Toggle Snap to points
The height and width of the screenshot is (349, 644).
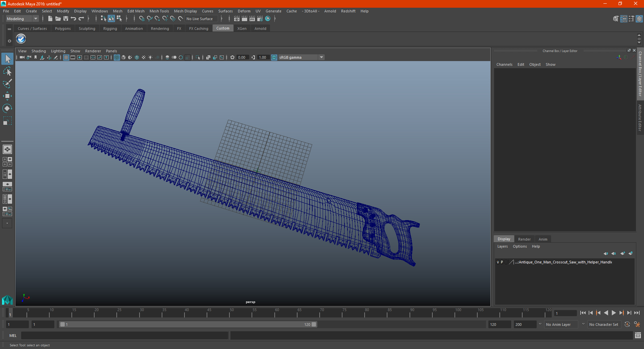coord(157,19)
